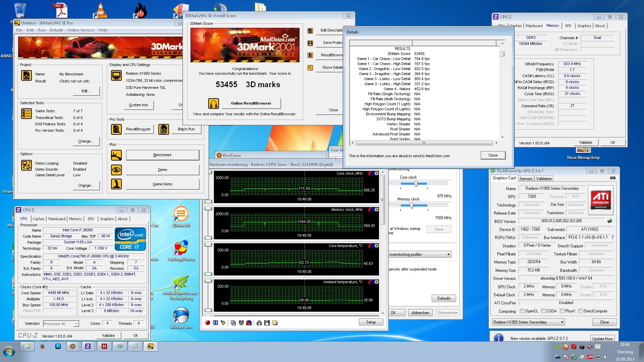The image size is (644, 362).
Task: Toggle the OpenCL checkbox in GPU-Z
Action: 522,311
